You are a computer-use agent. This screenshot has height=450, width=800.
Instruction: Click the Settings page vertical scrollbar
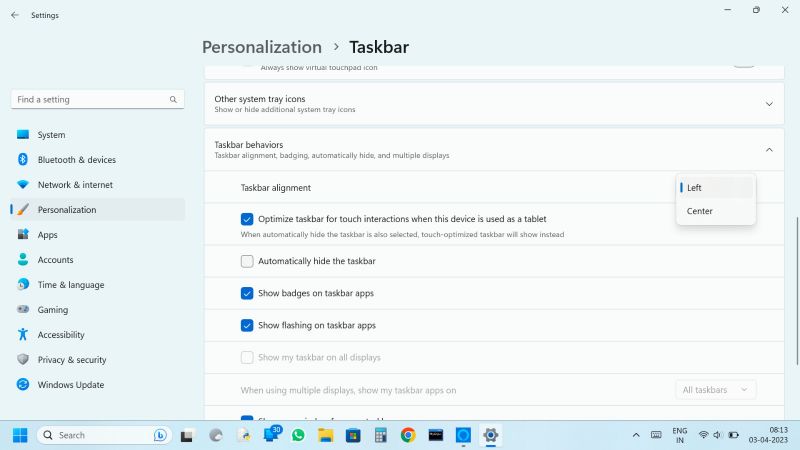coord(796,291)
